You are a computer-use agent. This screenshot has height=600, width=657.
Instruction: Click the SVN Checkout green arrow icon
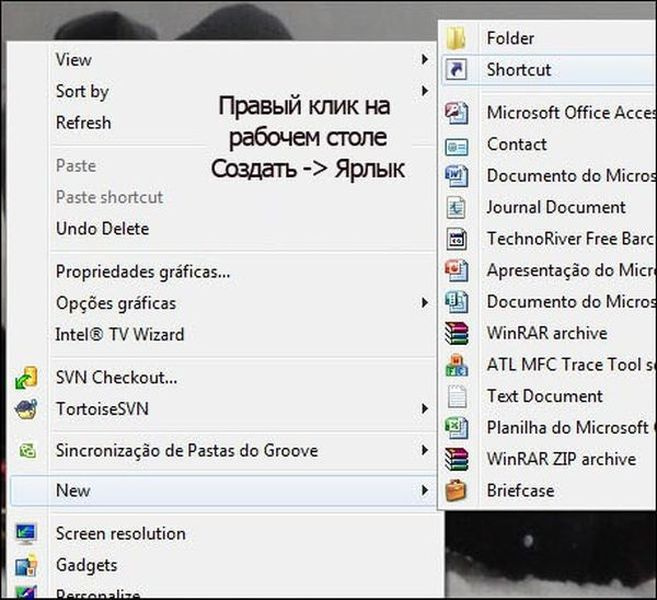[x=26, y=378]
